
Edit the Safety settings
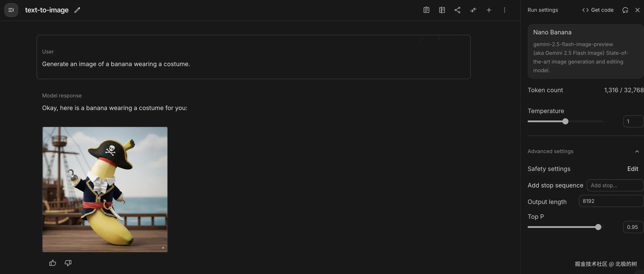pos(632,169)
